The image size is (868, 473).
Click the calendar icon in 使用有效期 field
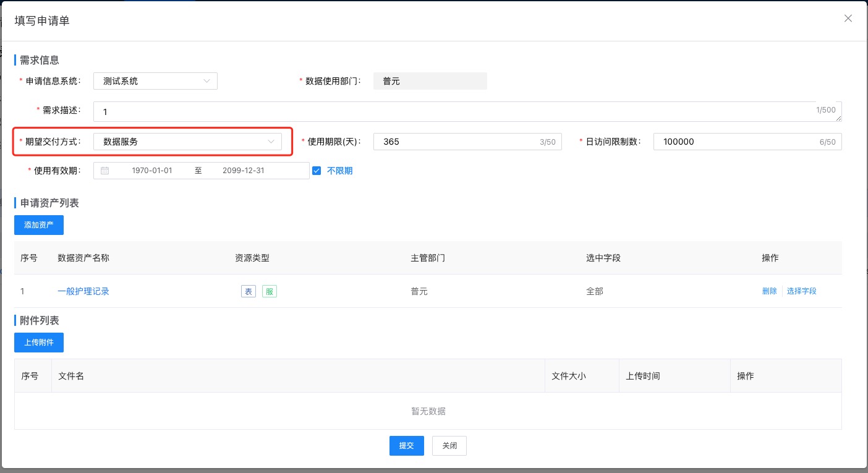click(x=105, y=171)
